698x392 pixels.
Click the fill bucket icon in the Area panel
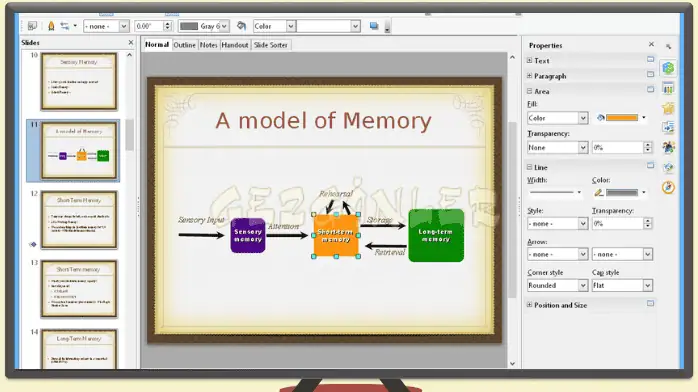601,118
